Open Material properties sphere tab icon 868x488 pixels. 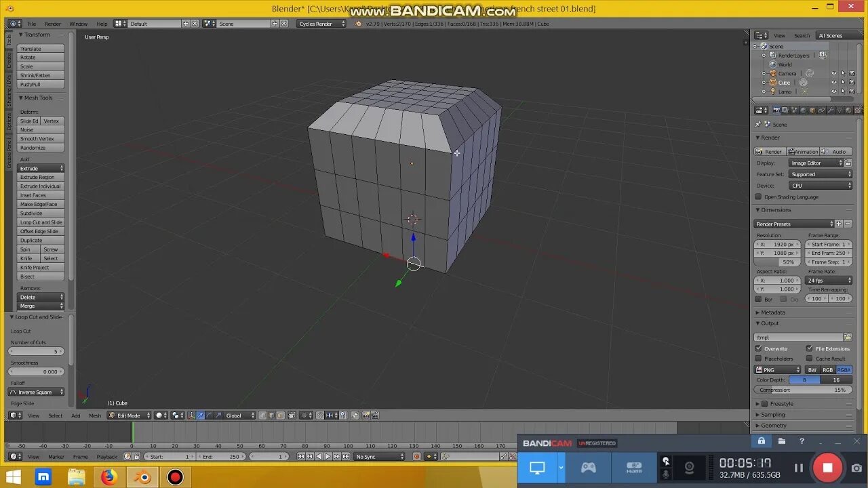[x=848, y=110]
